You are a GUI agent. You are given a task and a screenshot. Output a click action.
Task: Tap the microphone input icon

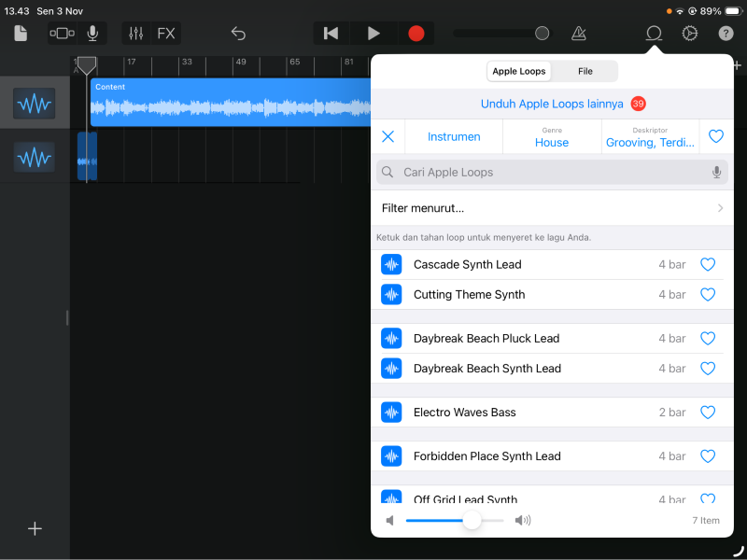(x=92, y=34)
